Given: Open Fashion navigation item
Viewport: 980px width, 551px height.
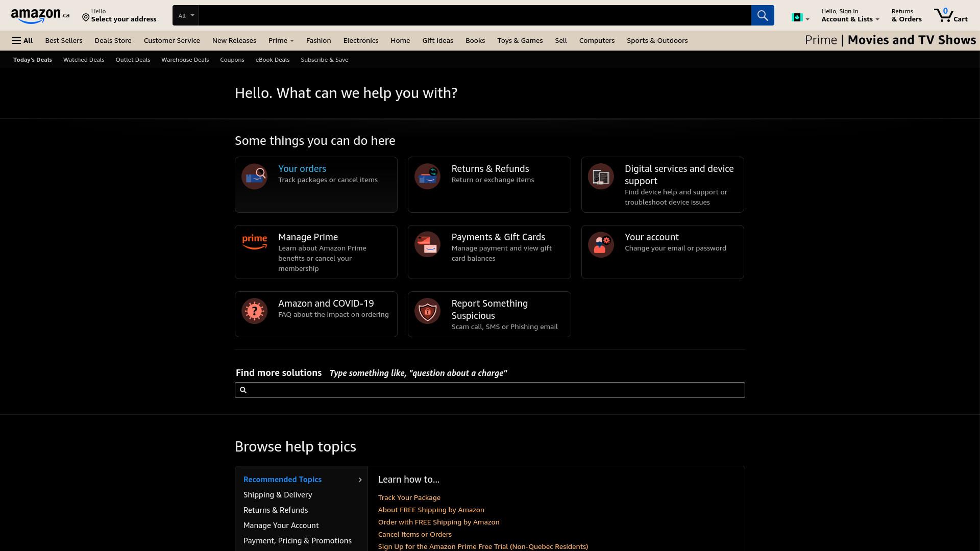Looking at the screenshot, I should [x=318, y=40].
